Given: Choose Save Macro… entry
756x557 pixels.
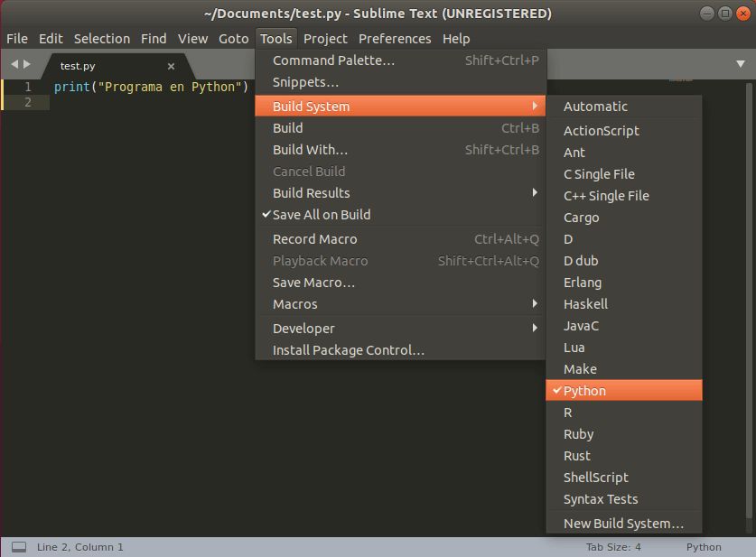Looking at the screenshot, I should click(401, 283).
